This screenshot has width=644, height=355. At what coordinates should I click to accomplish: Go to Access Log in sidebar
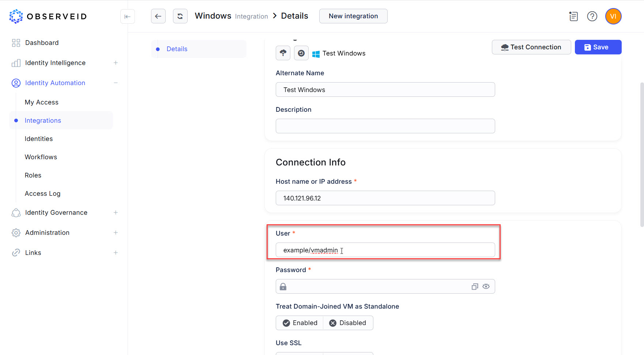pyautogui.click(x=42, y=194)
